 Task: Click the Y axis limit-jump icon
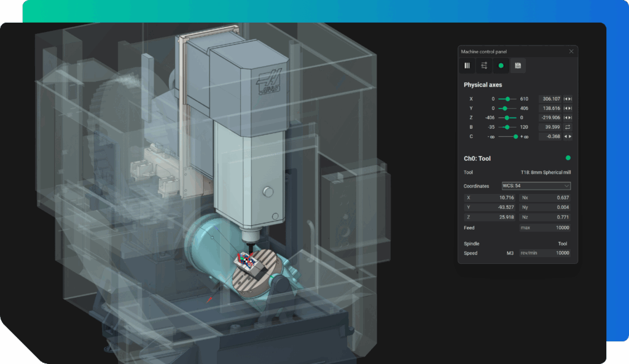pyautogui.click(x=568, y=108)
